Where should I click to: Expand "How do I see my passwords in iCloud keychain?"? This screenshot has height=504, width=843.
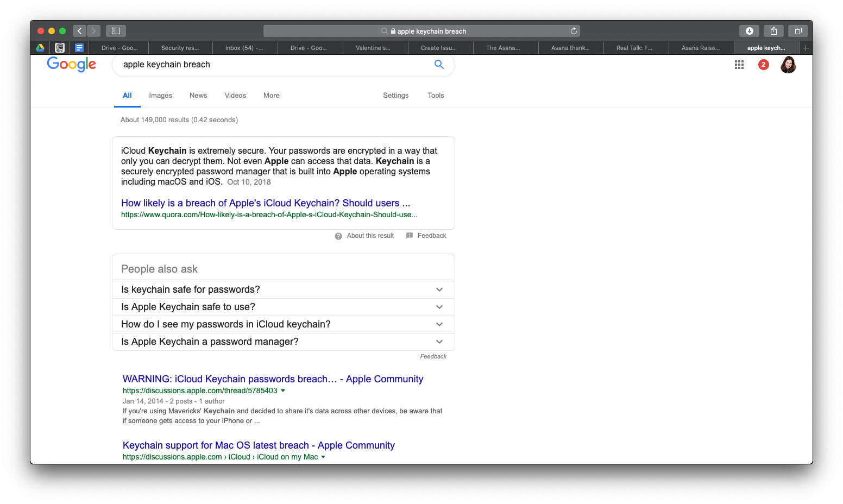pos(284,324)
